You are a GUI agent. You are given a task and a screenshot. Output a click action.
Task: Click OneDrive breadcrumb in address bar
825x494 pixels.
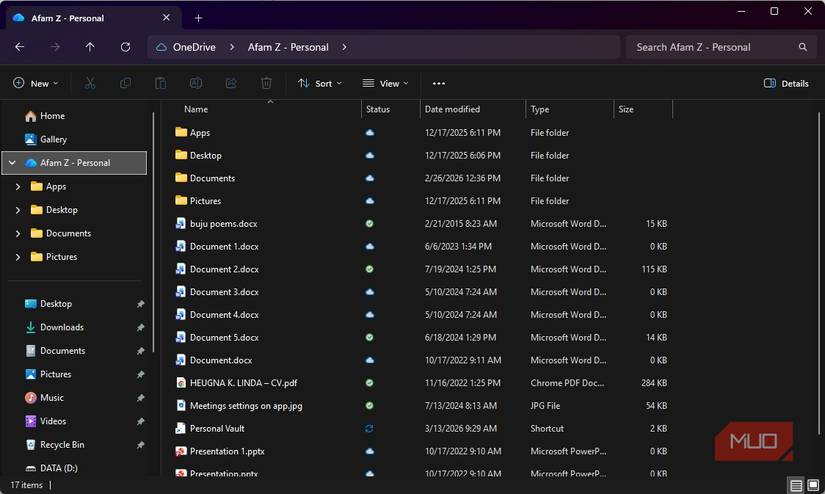click(194, 47)
